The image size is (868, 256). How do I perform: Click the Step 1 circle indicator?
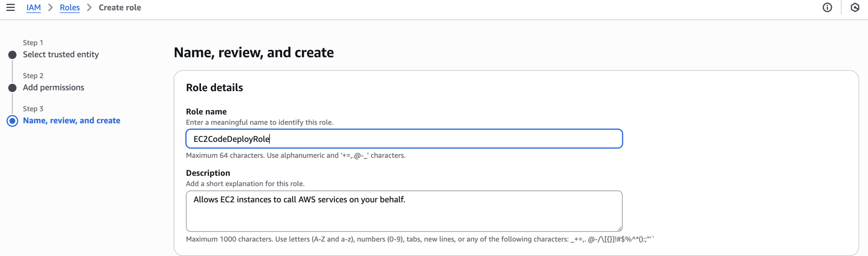[x=12, y=55]
